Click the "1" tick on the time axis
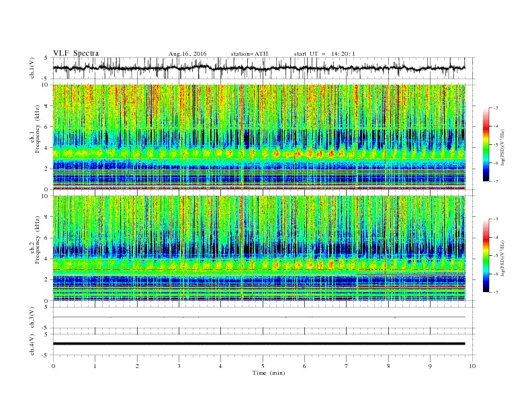 (x=95, y=366)
